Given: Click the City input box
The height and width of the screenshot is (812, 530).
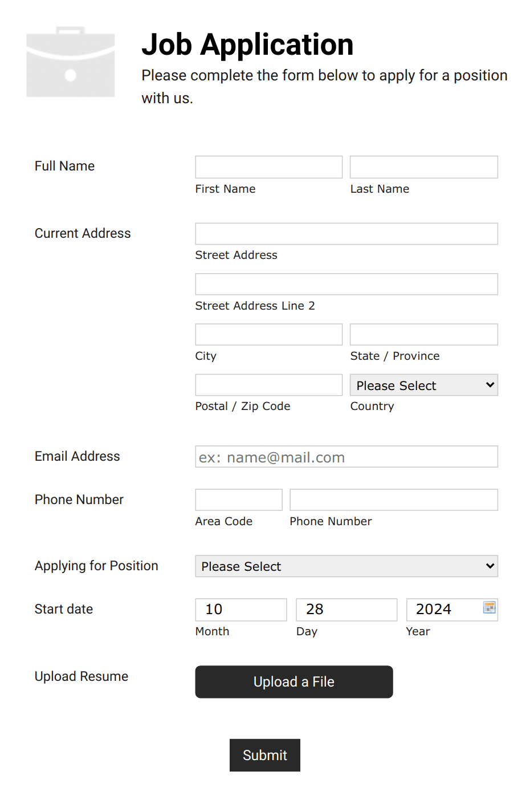Looking at the screenshot, I should tap(268, 334).
